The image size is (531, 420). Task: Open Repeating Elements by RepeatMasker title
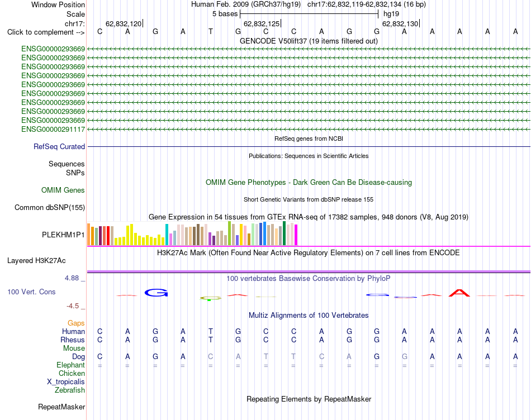[309, 399]
